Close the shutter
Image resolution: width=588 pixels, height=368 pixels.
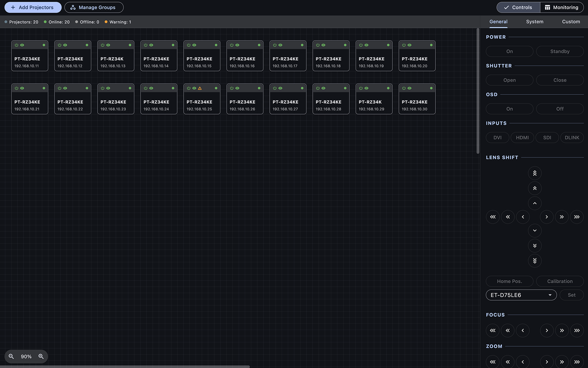560,80
